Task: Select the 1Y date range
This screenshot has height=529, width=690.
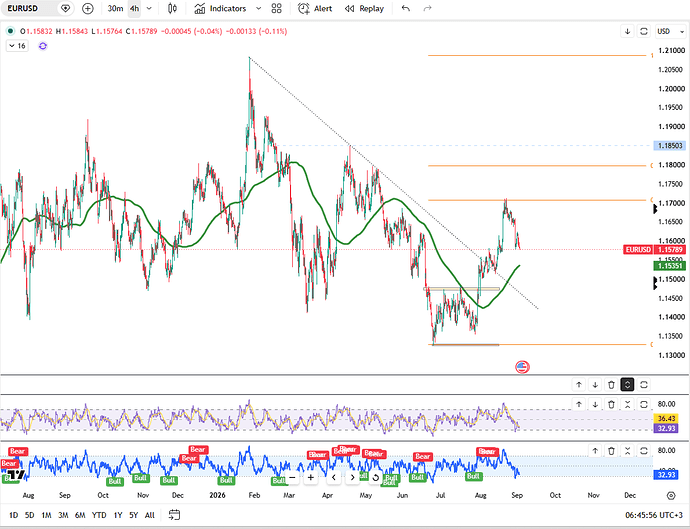Action: [118, 515]
